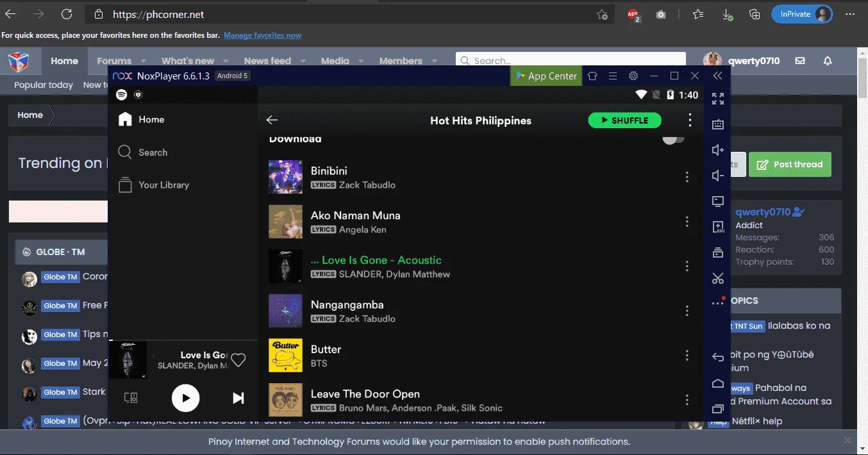Play the current Spotify track
The image size is (868, 455).
click(x=186, y=398)
